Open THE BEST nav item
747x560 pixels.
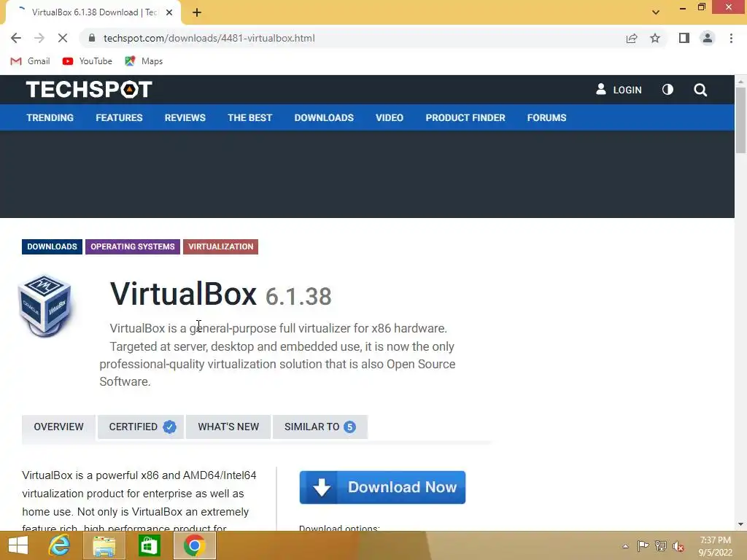point(249,117)
